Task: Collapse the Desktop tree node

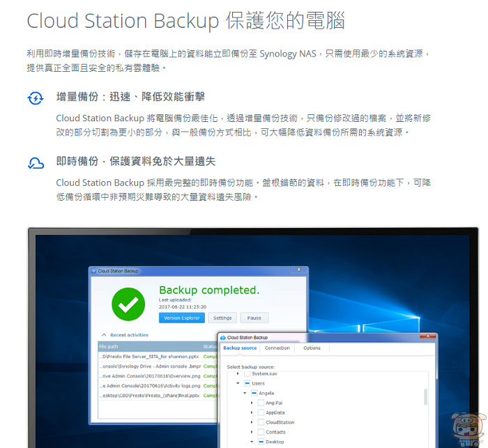Action: pos(252,442)
